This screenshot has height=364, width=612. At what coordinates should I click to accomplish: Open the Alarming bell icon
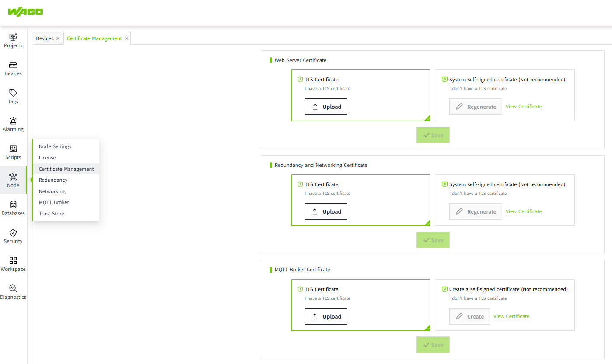click(13, 121)
